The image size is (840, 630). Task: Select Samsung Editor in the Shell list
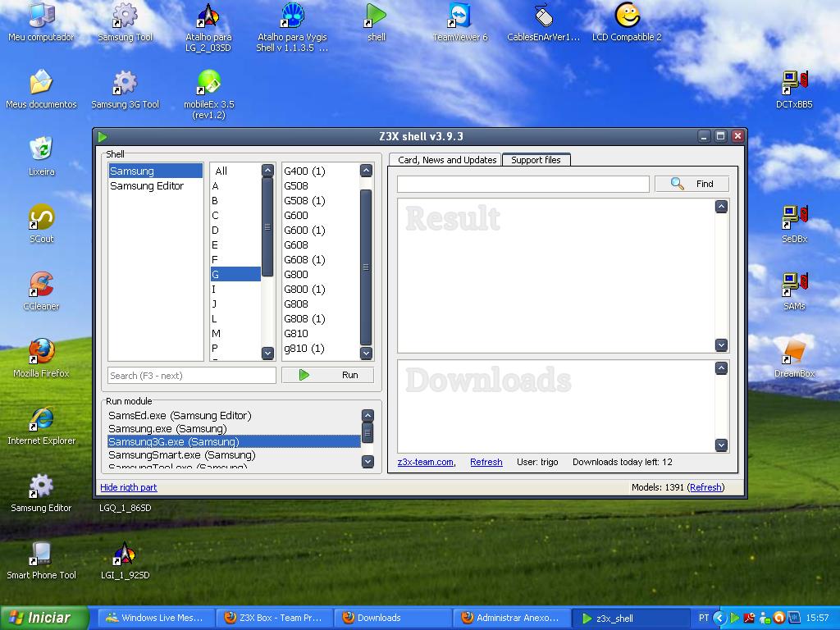point(155,186)
